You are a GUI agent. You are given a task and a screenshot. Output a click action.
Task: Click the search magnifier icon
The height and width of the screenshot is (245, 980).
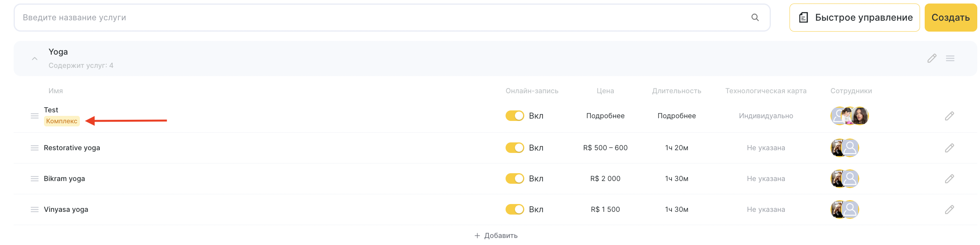(x=754, y=18)
